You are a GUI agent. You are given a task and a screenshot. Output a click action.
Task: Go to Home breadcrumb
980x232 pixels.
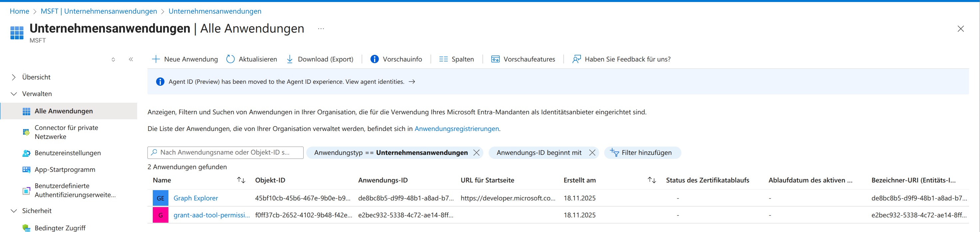coord(19,11)
